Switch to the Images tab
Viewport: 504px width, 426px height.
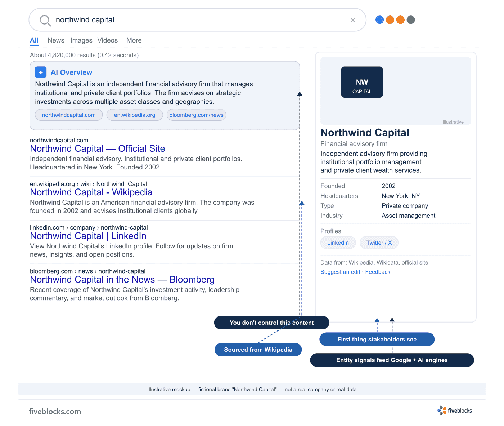point(81,40)
